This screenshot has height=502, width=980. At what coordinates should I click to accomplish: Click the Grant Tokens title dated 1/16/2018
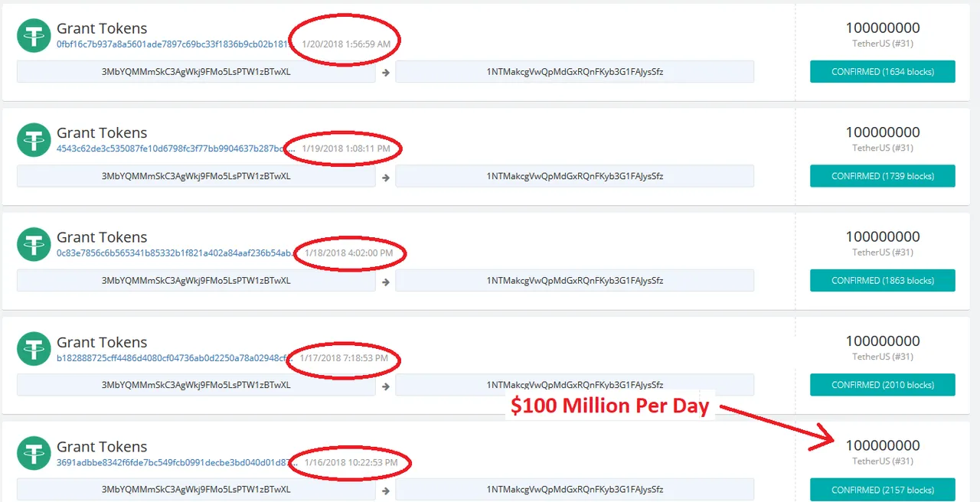click(x=102, y=447)
